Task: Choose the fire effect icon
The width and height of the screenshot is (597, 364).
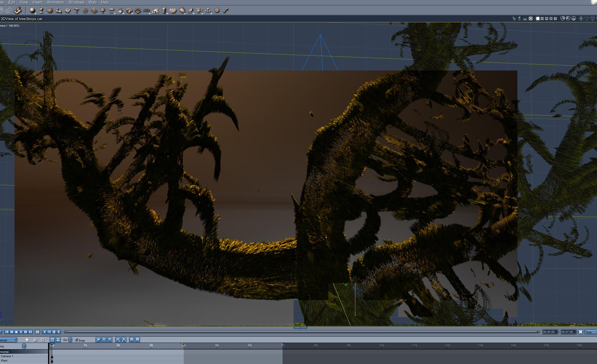Action: (x=120, y=10)
